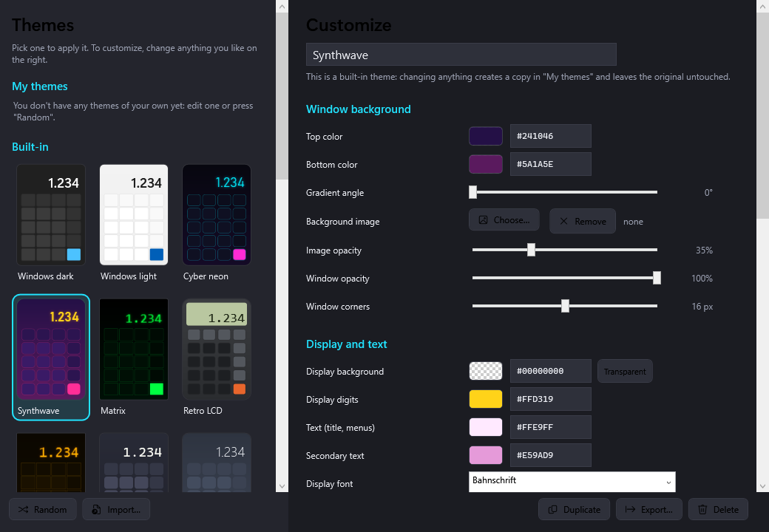Screen dimensions: 769x532
Task: Click the Gradient angle slider handle
Action: pyautogui.click(x=472, y=192)
